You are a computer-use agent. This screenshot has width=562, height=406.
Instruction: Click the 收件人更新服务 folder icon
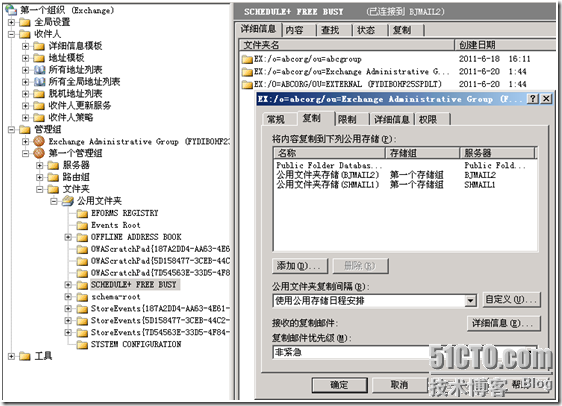tap(39, 106)
